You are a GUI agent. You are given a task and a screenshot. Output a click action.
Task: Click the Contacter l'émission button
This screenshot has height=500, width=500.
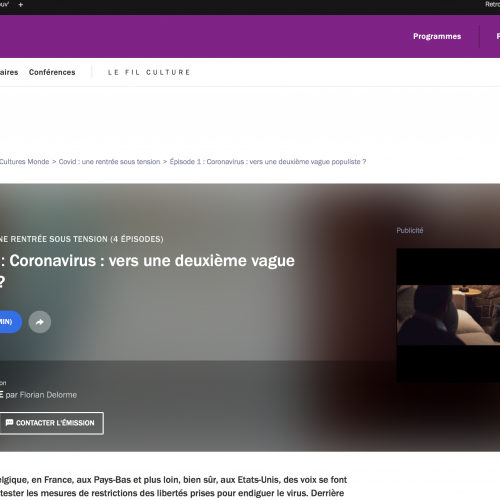pos(51,423)
